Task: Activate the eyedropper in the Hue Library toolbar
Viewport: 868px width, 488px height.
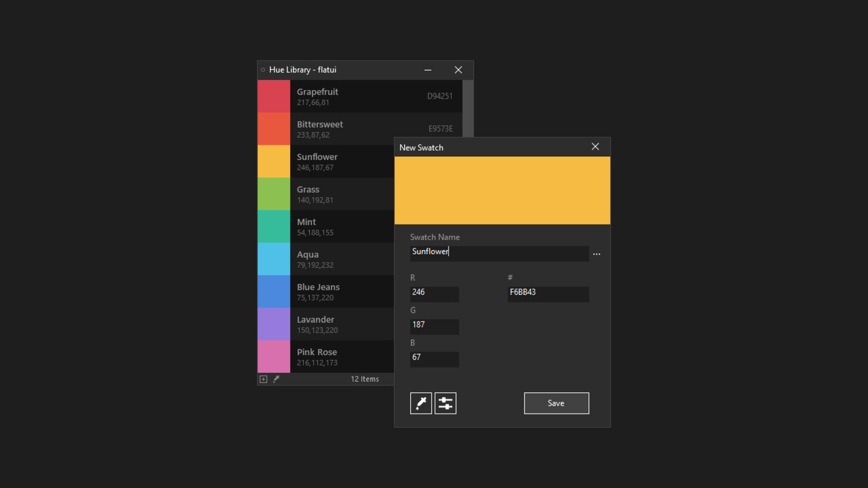Action: 276,378
